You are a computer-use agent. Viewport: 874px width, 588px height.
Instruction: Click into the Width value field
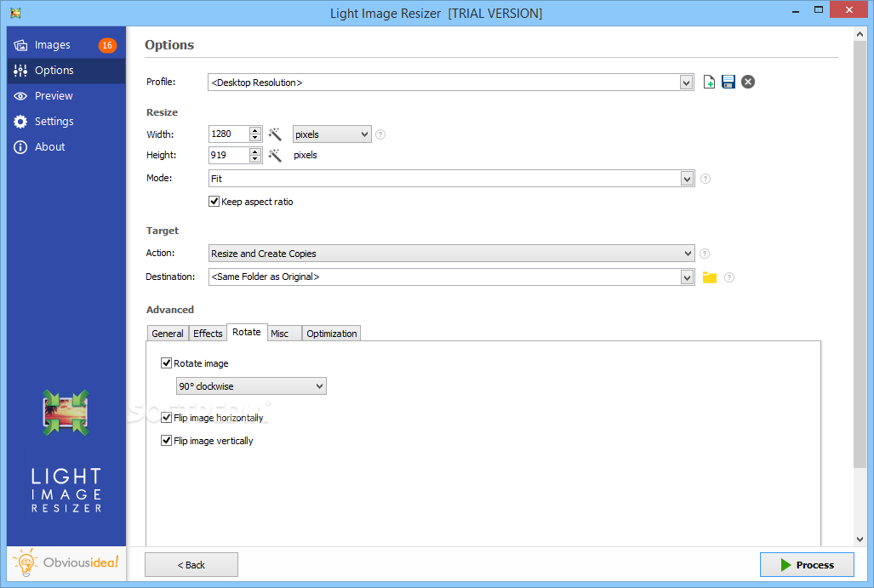click(x=229, y=134)
